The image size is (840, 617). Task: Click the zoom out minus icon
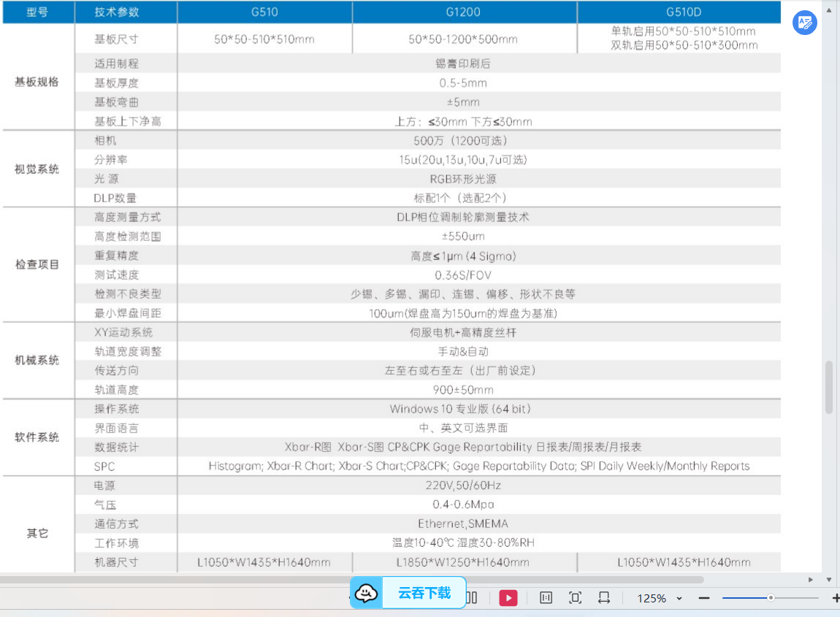pos(703,598)
